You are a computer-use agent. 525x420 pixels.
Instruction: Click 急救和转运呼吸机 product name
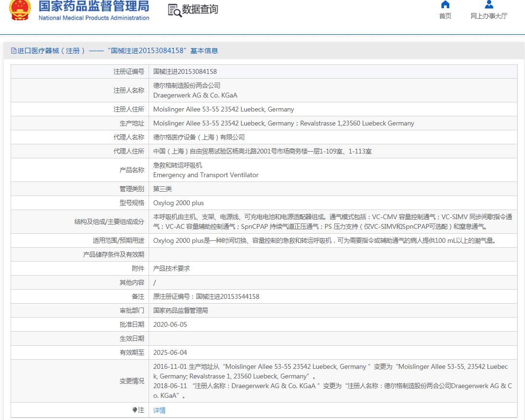(x=178, y=165)
